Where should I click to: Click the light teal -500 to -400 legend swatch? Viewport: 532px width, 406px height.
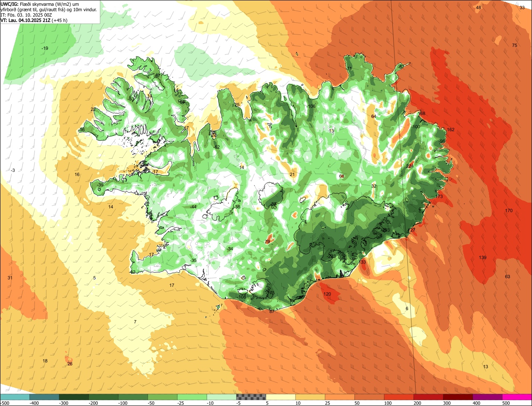point(15,396)
